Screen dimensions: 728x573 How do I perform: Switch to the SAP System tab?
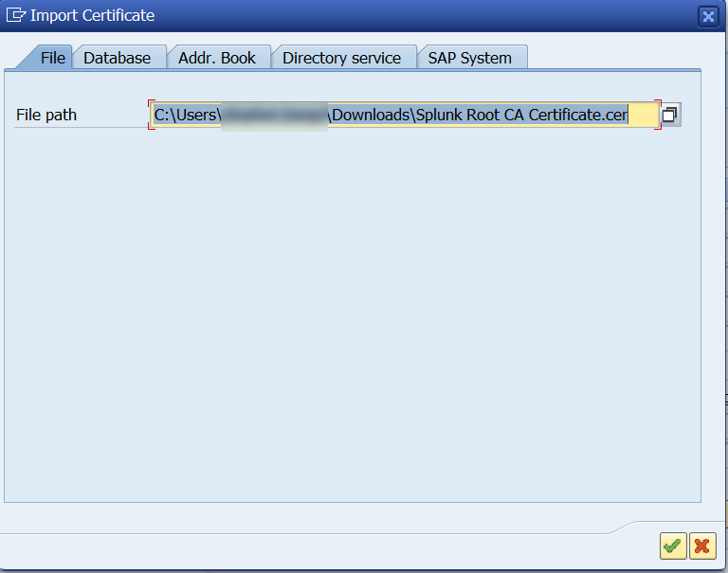(x=469, y=58)
